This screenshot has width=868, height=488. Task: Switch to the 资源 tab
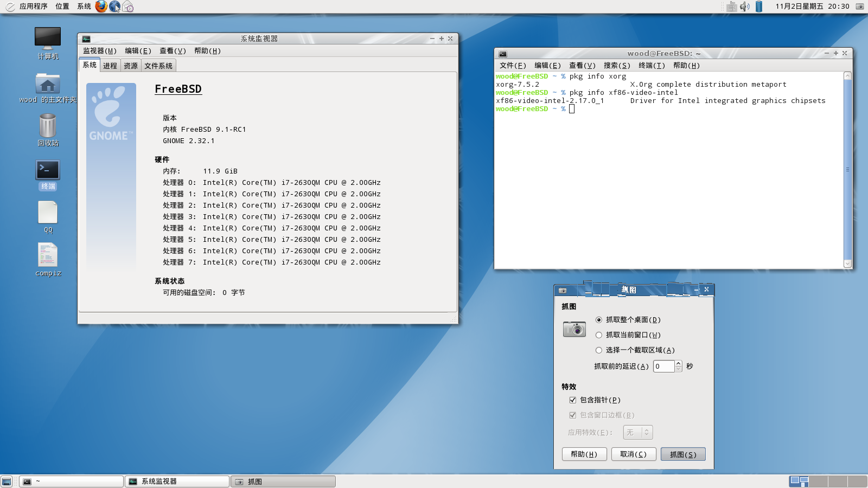131,66
